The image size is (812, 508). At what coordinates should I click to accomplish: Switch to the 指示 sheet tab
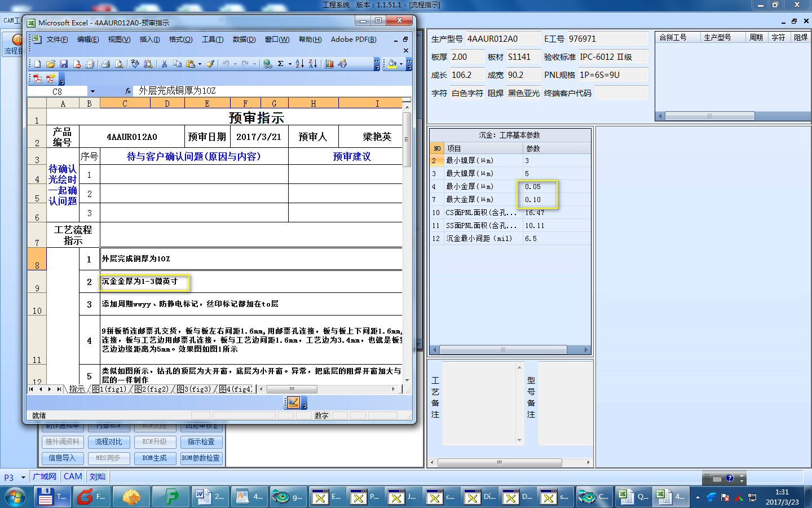coord(77,389)
